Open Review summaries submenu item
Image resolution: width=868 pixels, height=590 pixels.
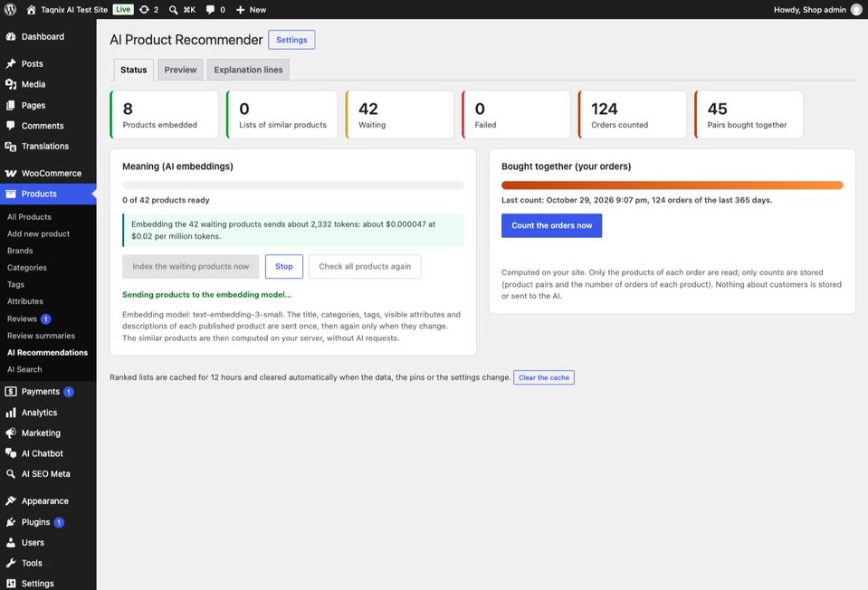click(41, 336)
